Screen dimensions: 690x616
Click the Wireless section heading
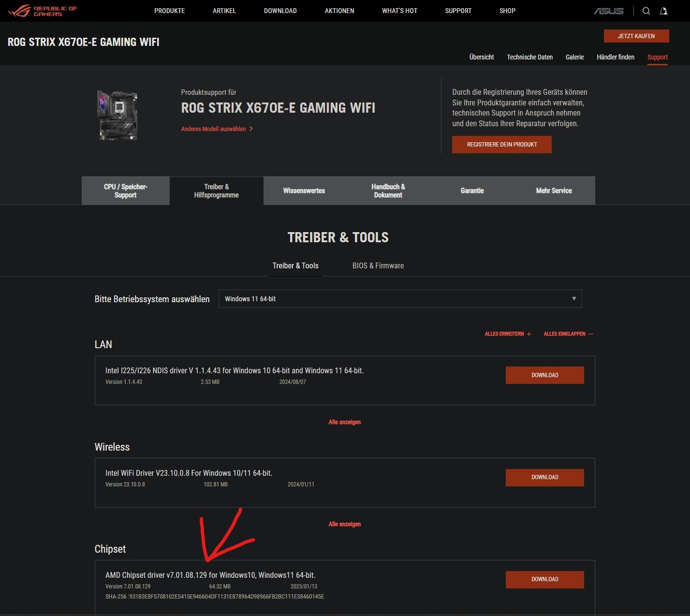pyautogui.click(x=112, y=447)
